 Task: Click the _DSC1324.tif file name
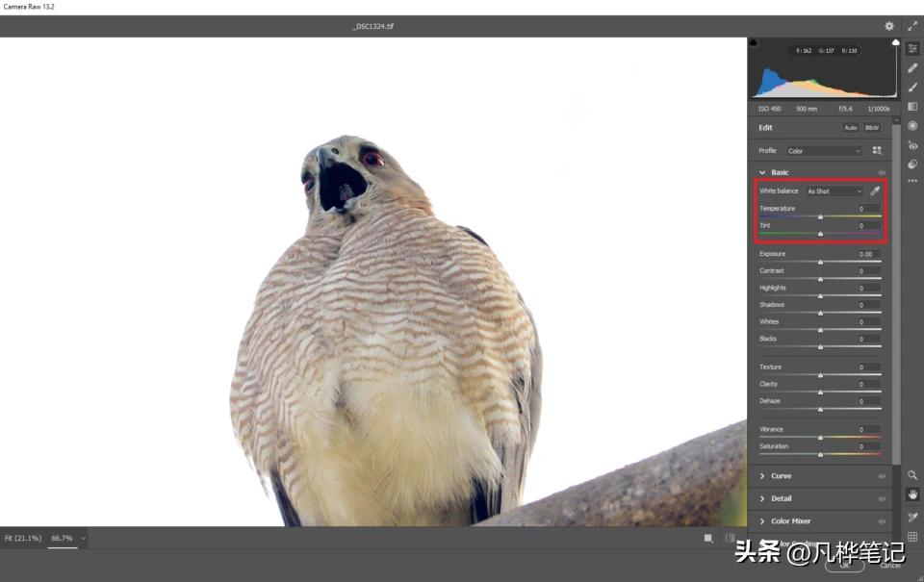point(373,27)
